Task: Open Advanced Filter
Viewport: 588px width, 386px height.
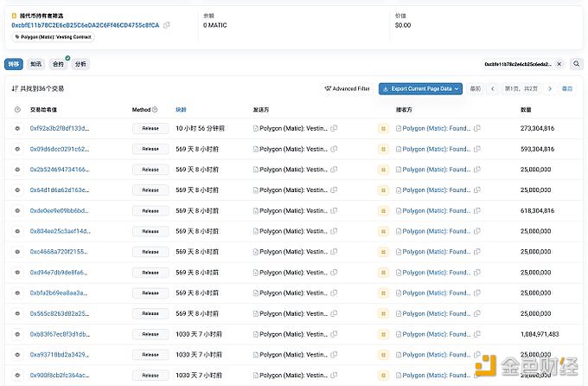Action: click(348, 88)
